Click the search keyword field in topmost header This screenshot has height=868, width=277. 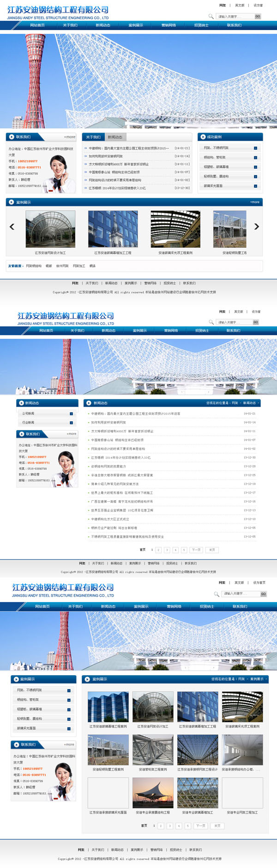click(x=235, y=16)
